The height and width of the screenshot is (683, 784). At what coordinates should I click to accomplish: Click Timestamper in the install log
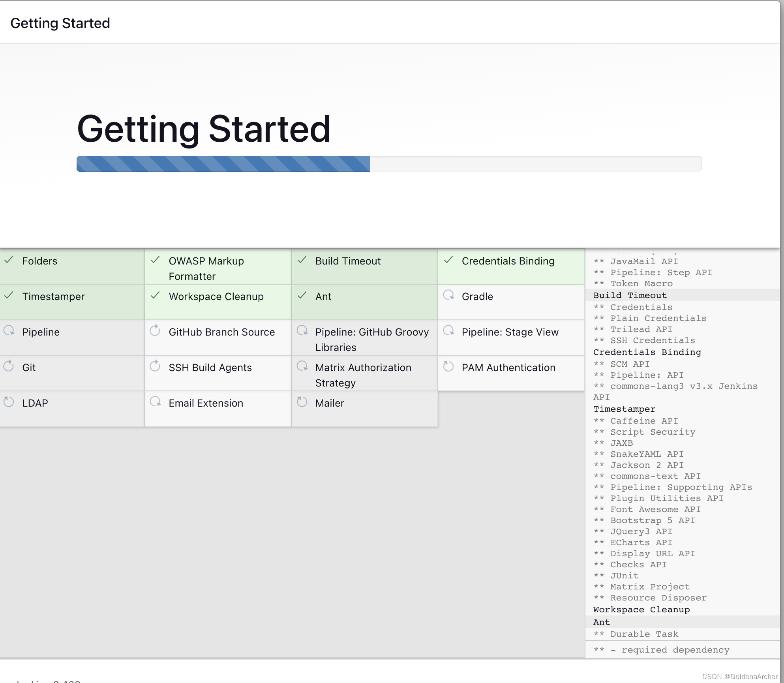click(624, 409)
